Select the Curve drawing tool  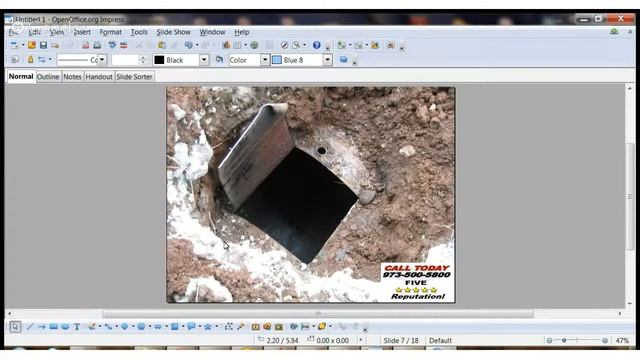click(92, 327)
